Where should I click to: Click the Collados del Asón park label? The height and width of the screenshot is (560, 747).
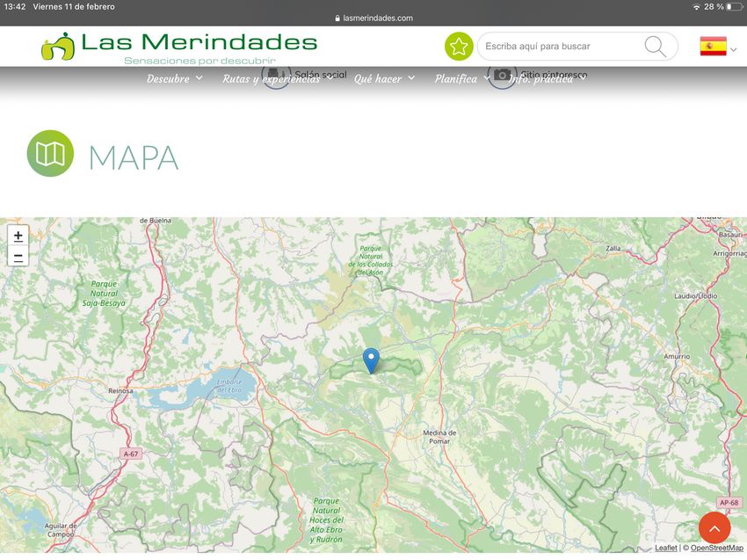370,261
